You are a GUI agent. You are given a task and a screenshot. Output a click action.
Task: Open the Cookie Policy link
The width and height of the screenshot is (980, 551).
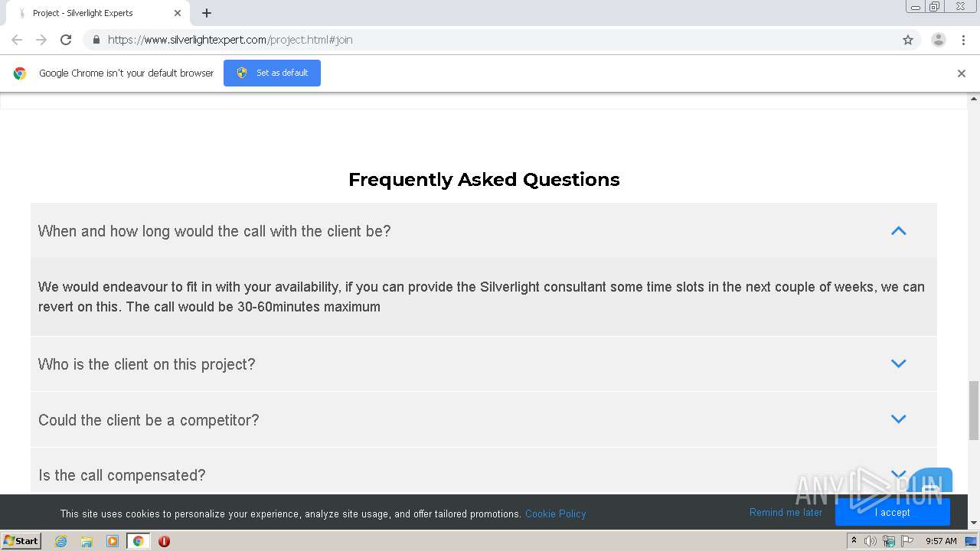(555, 514)
